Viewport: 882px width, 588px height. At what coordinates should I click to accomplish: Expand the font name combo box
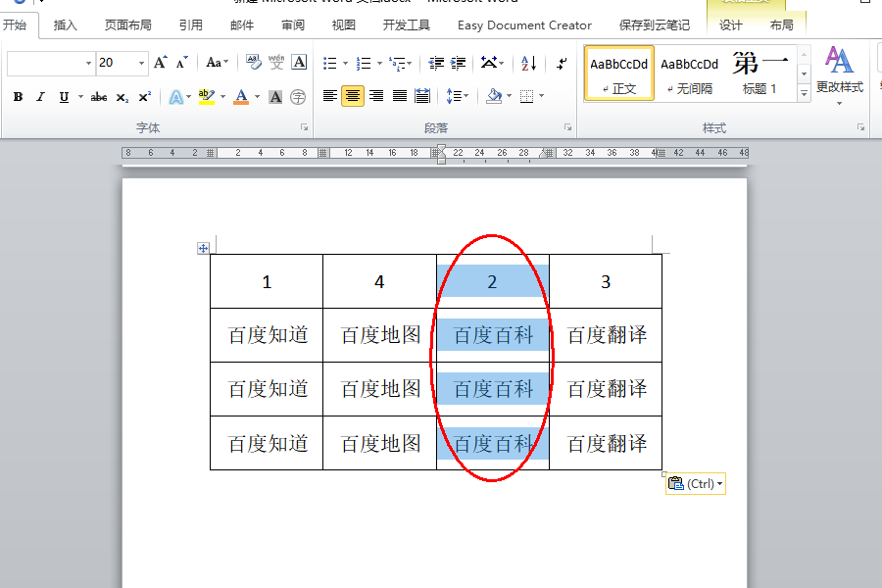(88, 63)
